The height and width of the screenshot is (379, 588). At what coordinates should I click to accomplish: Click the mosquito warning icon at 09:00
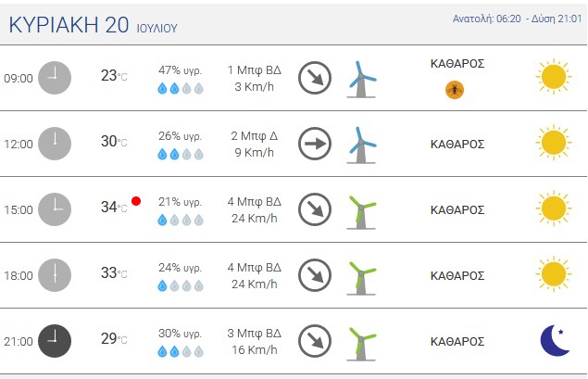(455, 90)
